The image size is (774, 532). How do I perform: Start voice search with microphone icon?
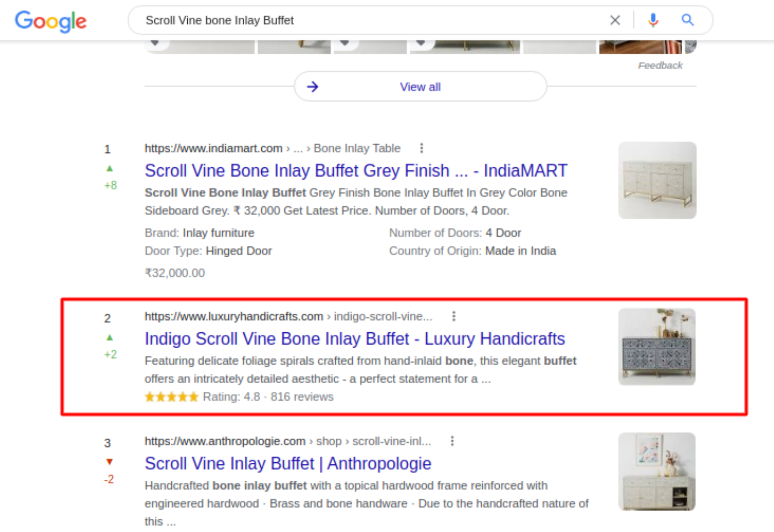pos(653,20)
